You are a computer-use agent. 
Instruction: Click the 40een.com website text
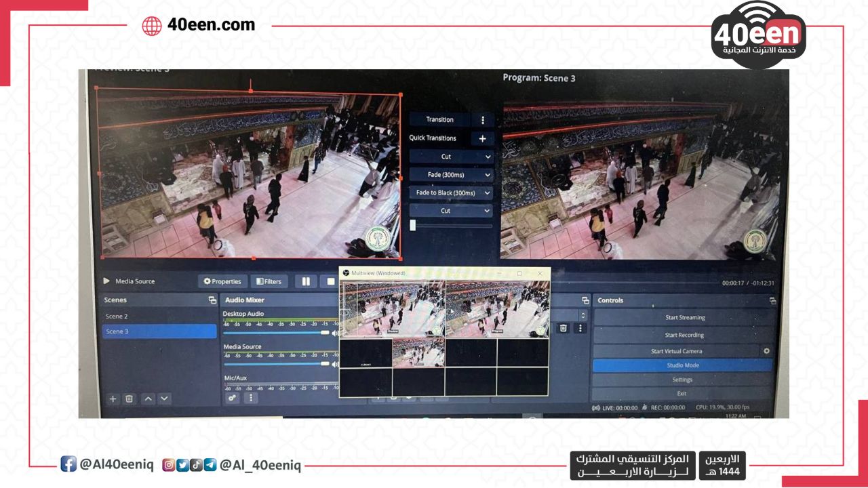(x=211, y=25)
